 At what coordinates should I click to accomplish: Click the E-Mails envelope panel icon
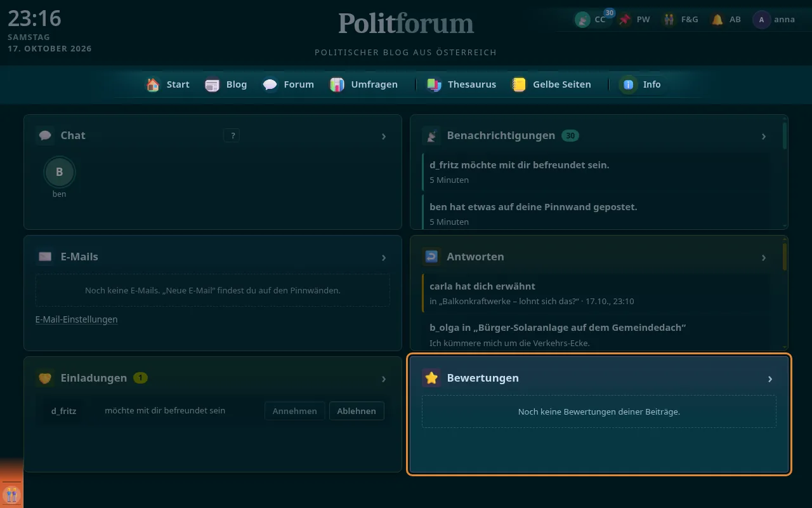[45, 257]
